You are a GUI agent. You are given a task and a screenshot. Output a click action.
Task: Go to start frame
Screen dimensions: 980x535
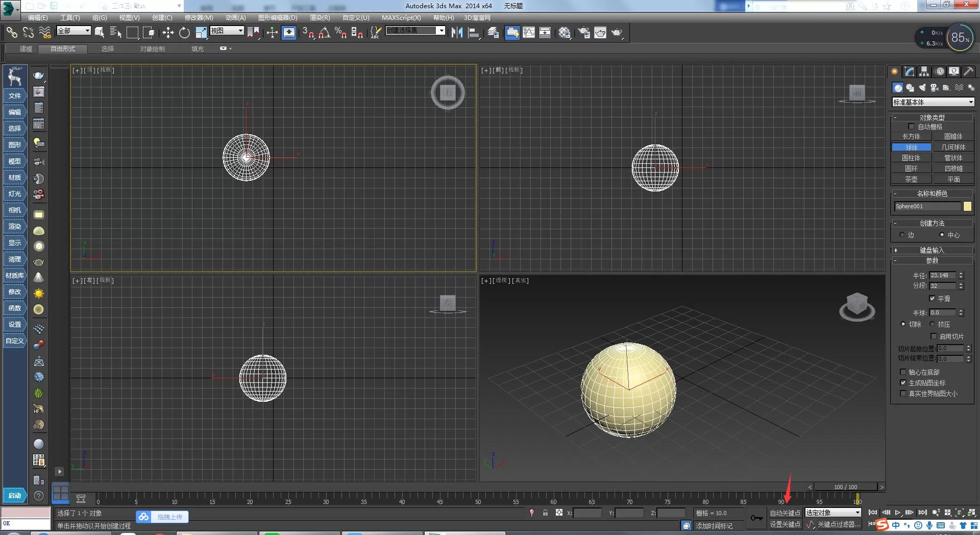click(x=873, y=513)
